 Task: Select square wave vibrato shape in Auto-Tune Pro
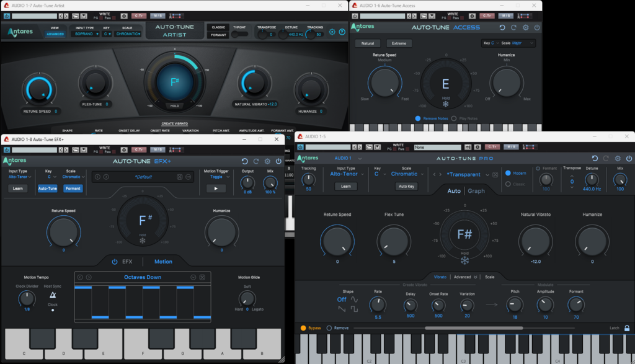pos(354,309)
